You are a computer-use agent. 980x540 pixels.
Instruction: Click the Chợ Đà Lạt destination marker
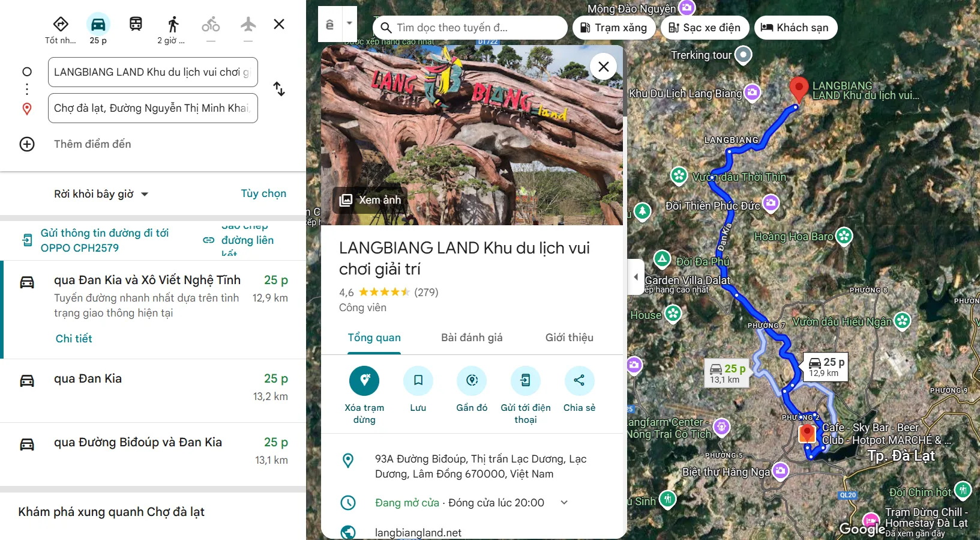tap(807, 433)
